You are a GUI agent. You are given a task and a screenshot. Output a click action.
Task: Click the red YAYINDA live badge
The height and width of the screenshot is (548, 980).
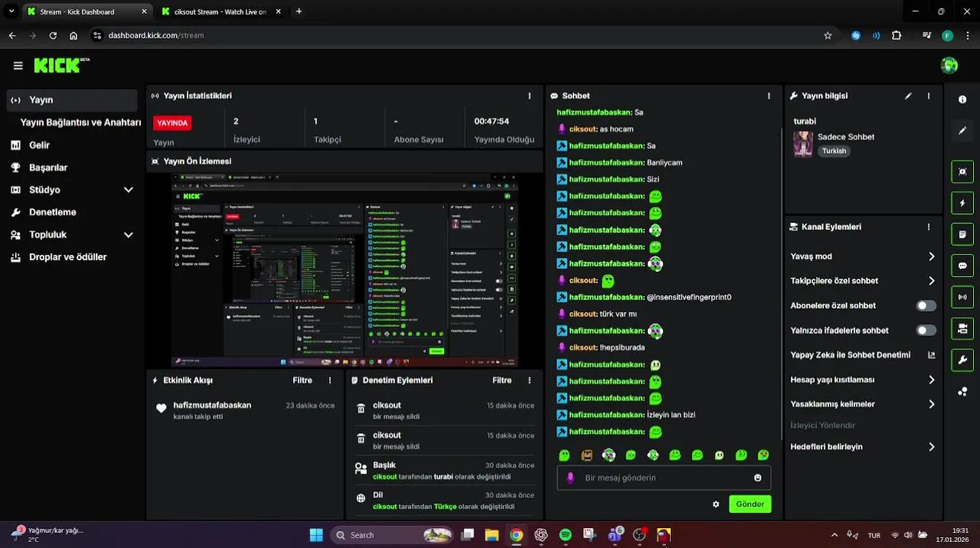172,123
